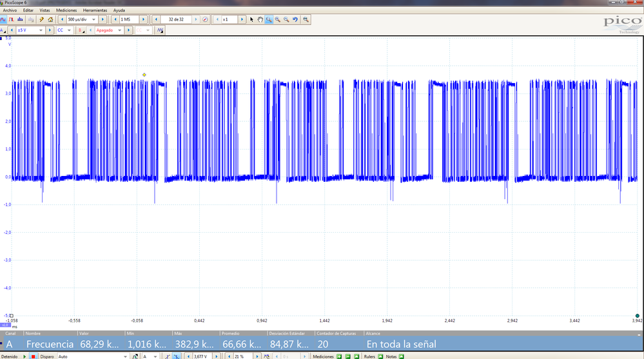Screen dimensions: 644x359
Task: Click the Disparo trigger label
Action: coord(47,356)
